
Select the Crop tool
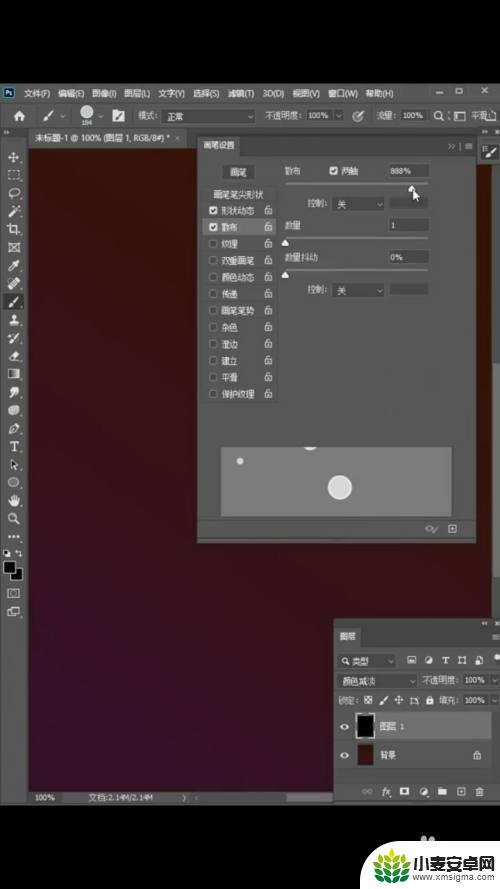click(14, 229)
